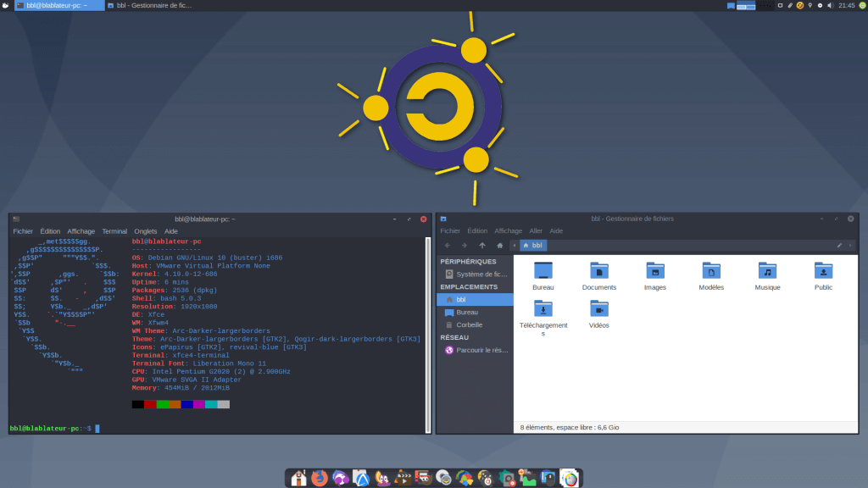868x488 pixels.
Task: Click the status bar free space text
Action: pyautogui.click(x=569, y=428)
